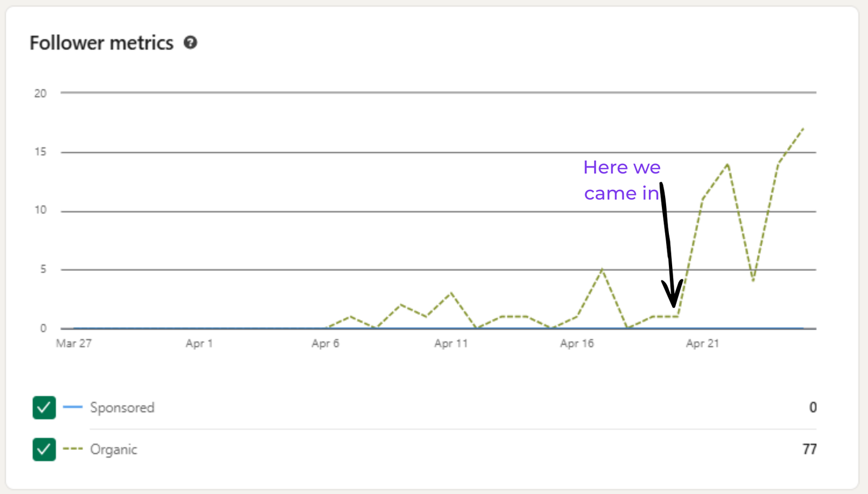The height and width of the screenshot is (494, 868).
Task: Click the Apr 21 axis label
Action: click(x=702, y=343)
